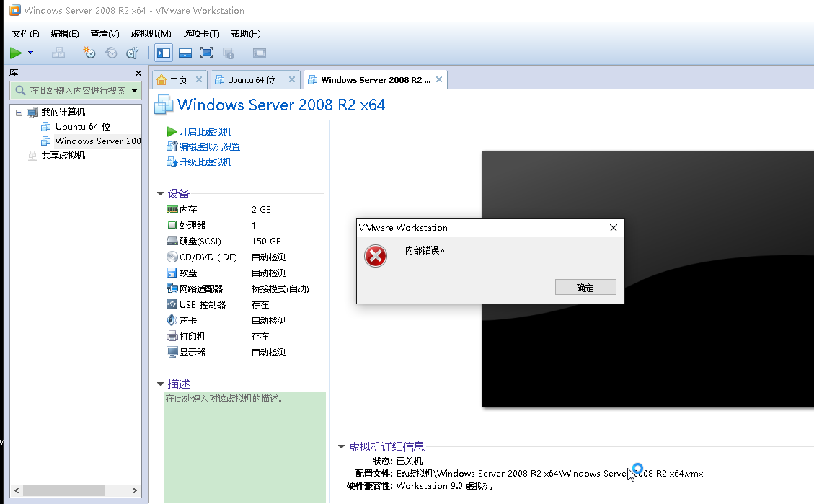Click the 2 GB memory value

(261, 210)
